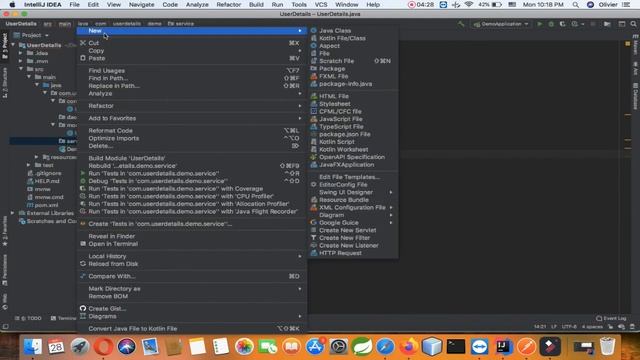Open App Store in the Dock

(315, 347)
